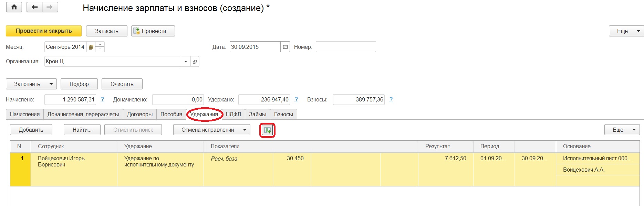Screen dimensions: 644x206
Task: Open the Заполнить dropdown button
Action: (31, 84)
